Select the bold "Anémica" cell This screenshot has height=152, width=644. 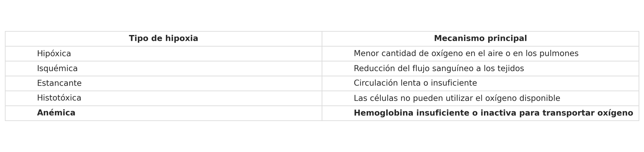[56, 113]
